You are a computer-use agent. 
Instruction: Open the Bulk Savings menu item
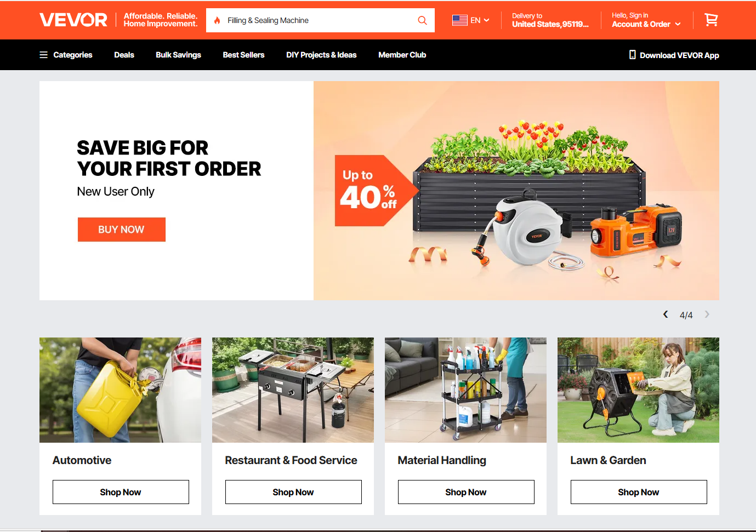[178, 55]
